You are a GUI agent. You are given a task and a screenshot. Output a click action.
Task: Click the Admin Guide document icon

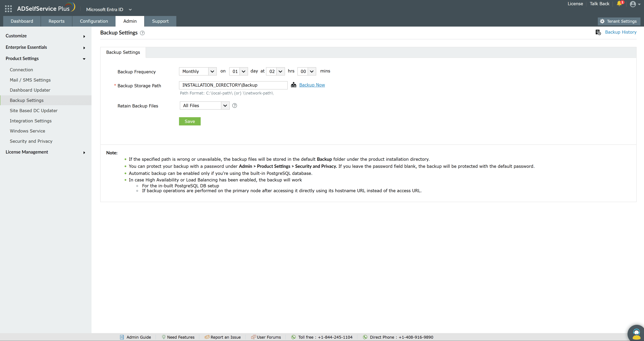pyautogui.click(x=122, y=337)
